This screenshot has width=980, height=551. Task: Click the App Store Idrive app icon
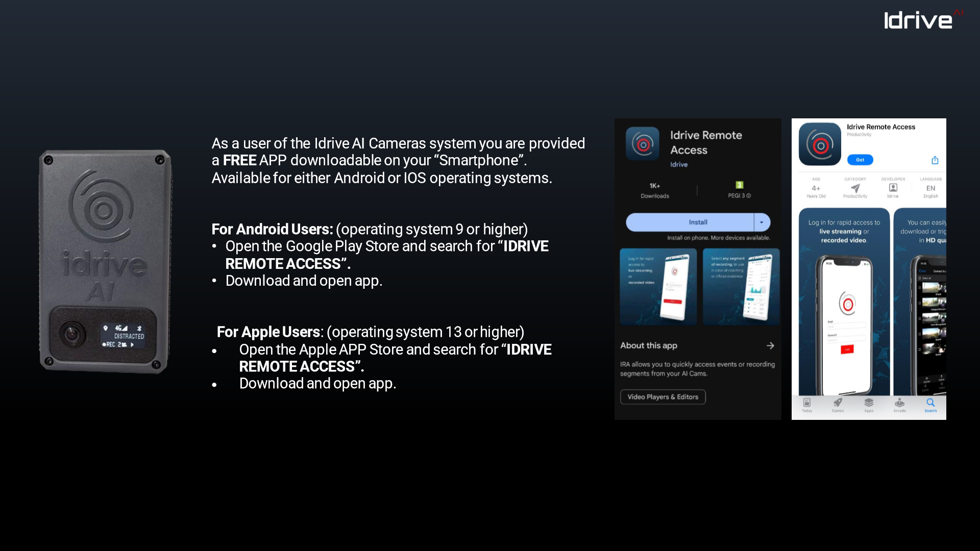[x=820, y=144]
